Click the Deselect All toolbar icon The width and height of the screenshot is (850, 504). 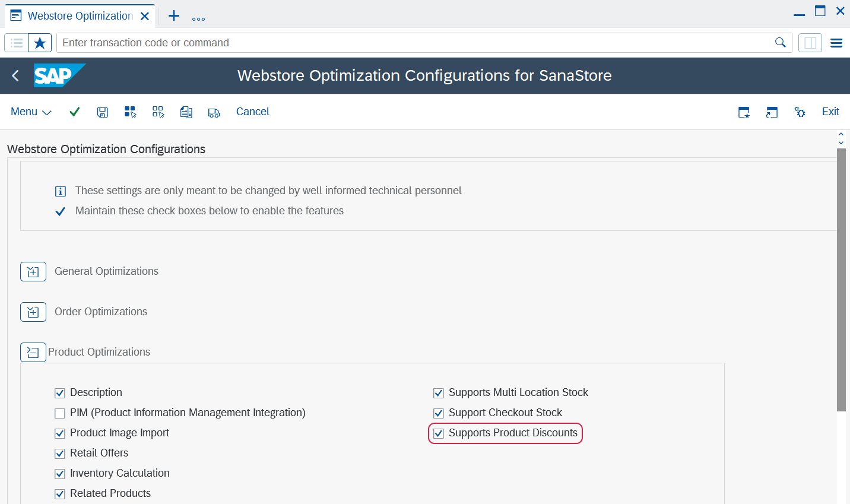tap(158, 112)
